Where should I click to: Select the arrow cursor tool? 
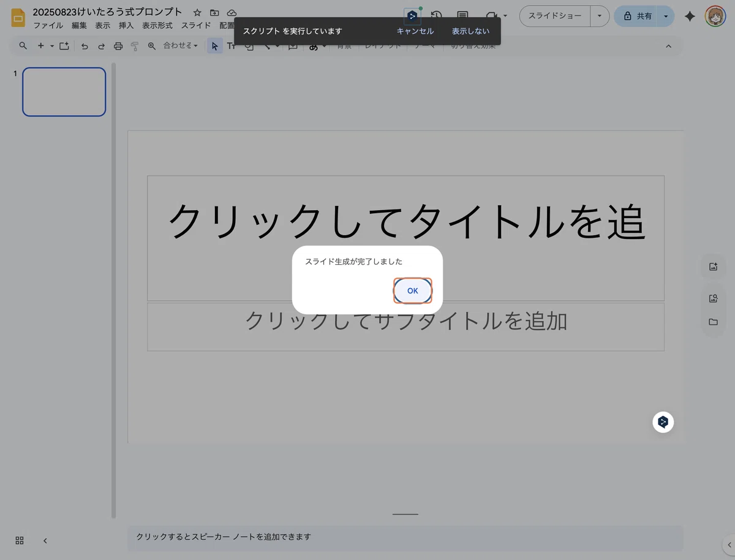(x=214, y=46)
